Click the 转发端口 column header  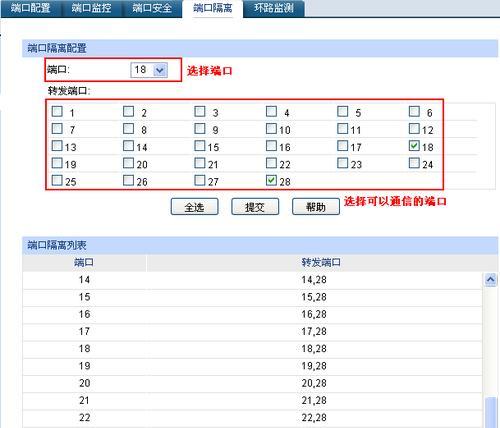pyautogui.click(x=322, y=263)
